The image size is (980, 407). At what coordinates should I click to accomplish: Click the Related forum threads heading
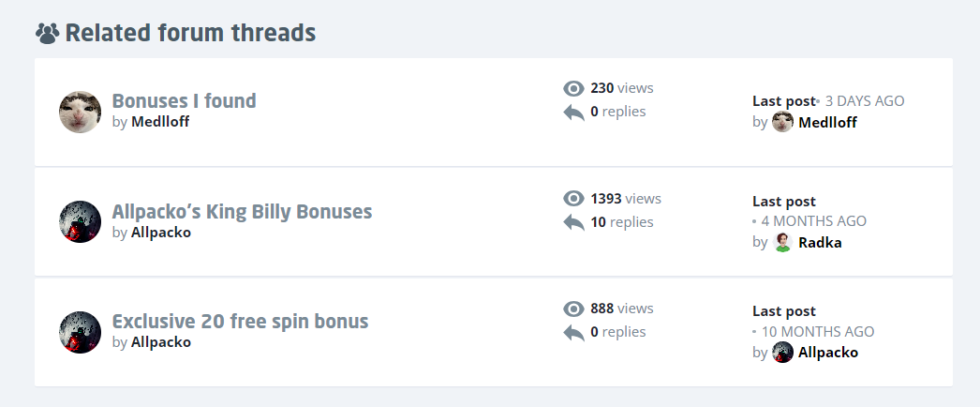tap(190, 34)
